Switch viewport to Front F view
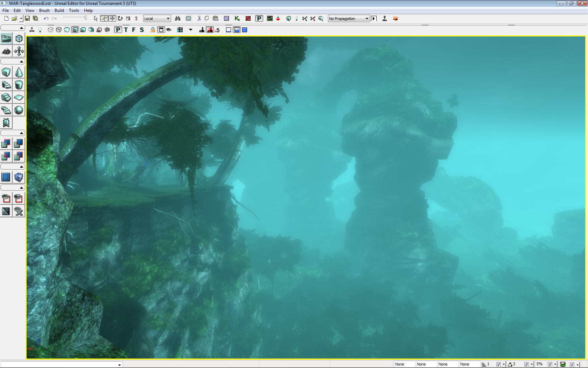This screenshot has width=588, height=368. point(134,30)
